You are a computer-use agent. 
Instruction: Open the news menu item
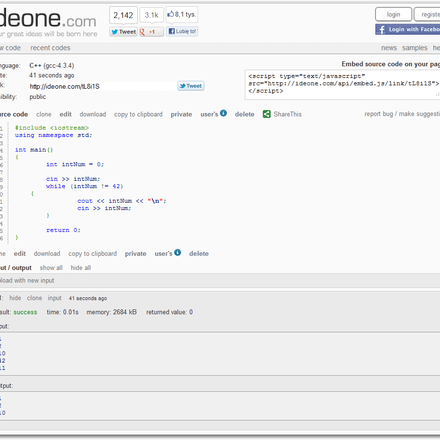[x=389, y=48]
